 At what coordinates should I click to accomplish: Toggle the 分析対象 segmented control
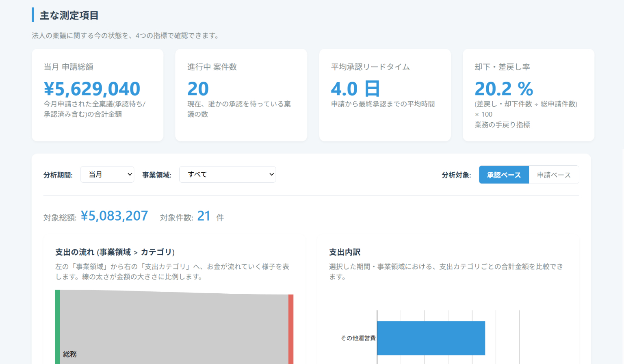(529, 174)
